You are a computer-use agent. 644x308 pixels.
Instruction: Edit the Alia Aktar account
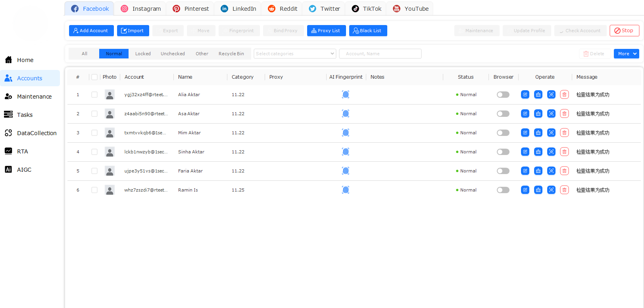coord(525,95)
